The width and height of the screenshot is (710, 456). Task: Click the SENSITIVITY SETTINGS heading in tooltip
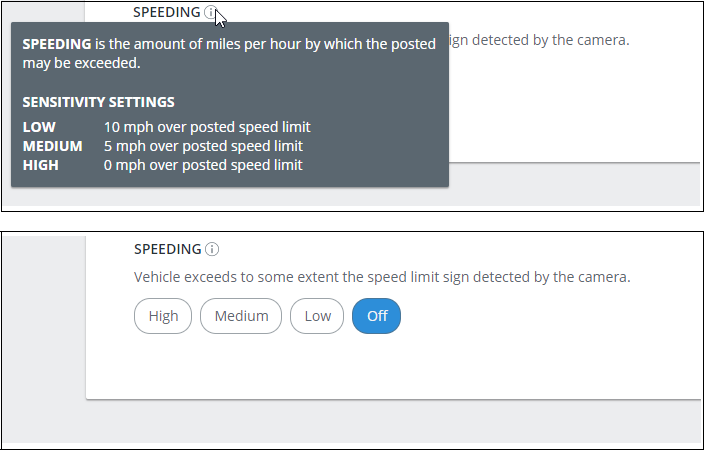pos(99,102)
